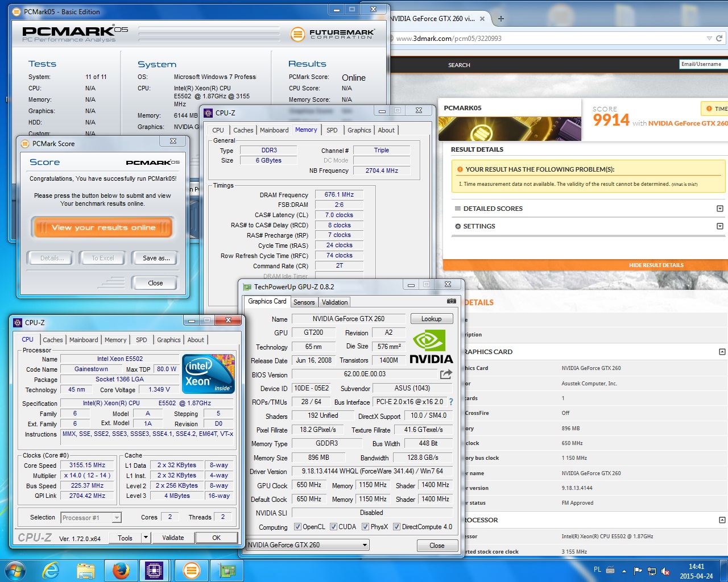Click Close in PCMark Score dialog
728x582 pixels.
(x=155, y=283)
